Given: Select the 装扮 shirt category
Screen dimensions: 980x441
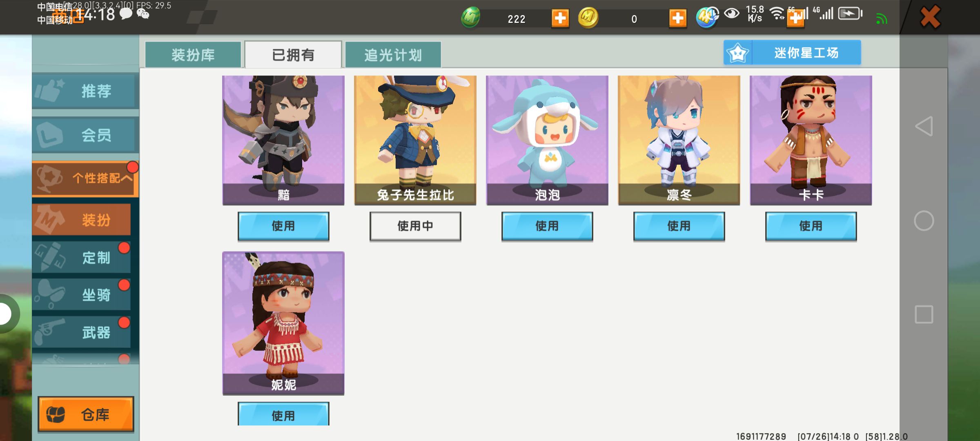Looking at the screenshot, I should click(x=82, y=220).
